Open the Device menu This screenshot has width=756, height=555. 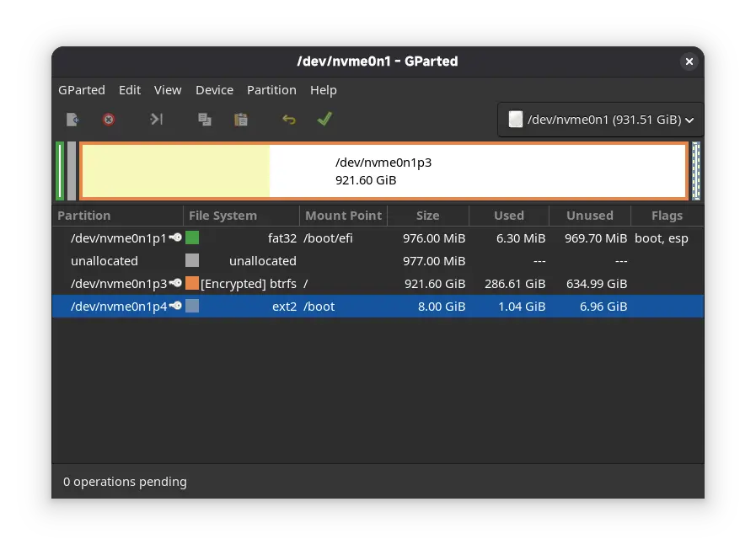(215, 90)
